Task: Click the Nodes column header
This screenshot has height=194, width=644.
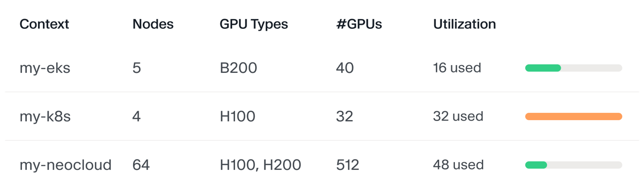Action: point(153,24)
